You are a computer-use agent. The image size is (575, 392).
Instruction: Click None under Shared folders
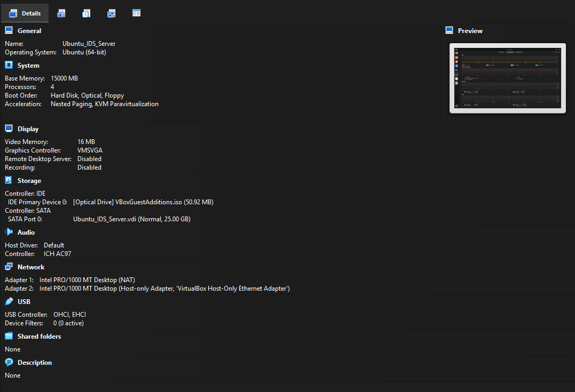[12, 349]
